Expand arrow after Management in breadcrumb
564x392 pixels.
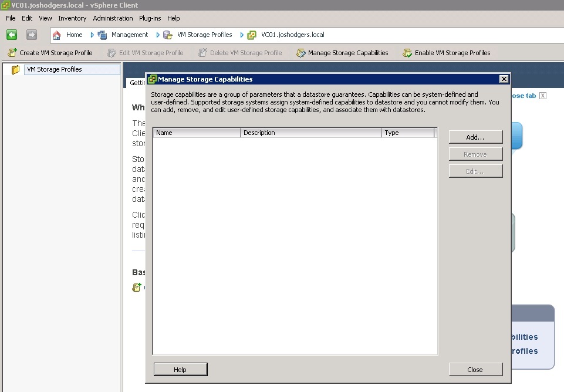point(157,35)
